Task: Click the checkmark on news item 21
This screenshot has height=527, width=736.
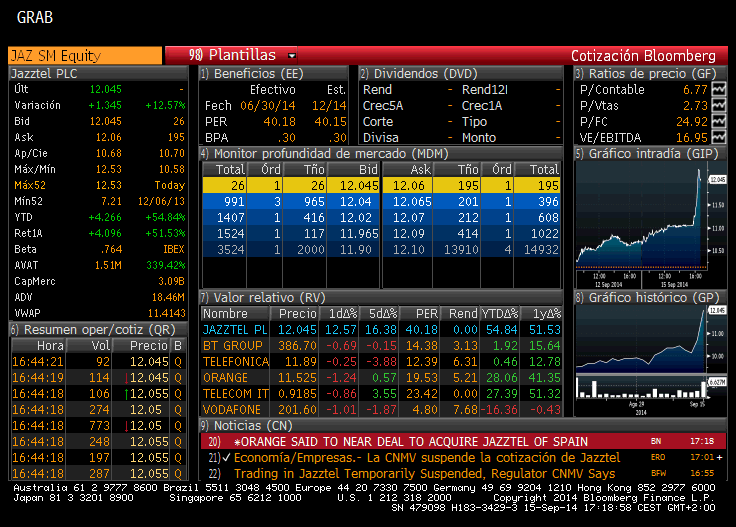Action: [x=226, y=458]
